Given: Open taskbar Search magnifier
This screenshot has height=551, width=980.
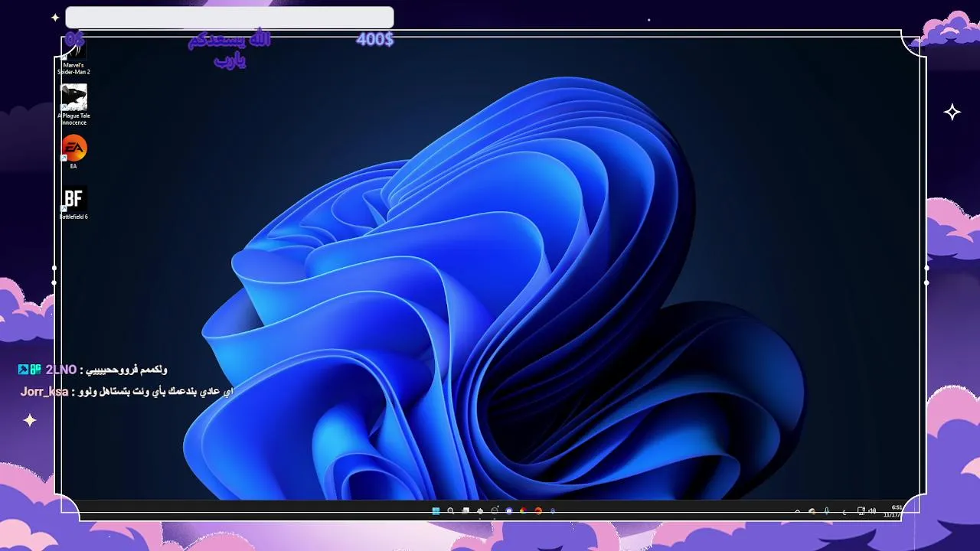Looking at the screenshot, I should coord(450,511).
